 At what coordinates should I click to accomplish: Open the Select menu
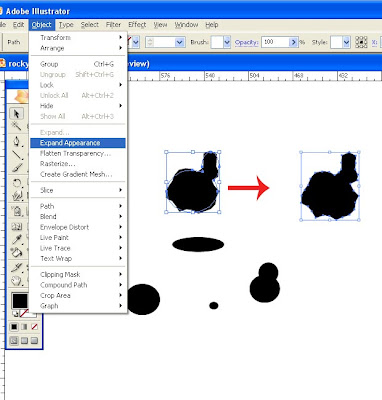[x=89, y=25]
